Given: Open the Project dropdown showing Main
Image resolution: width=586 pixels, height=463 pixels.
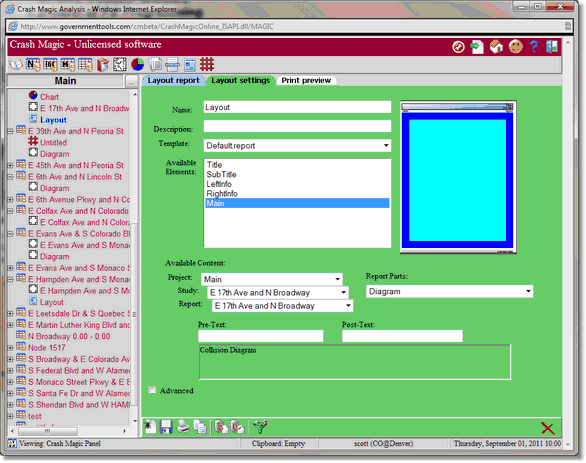Looking at the screenshot, I should (x=272, y=279).
